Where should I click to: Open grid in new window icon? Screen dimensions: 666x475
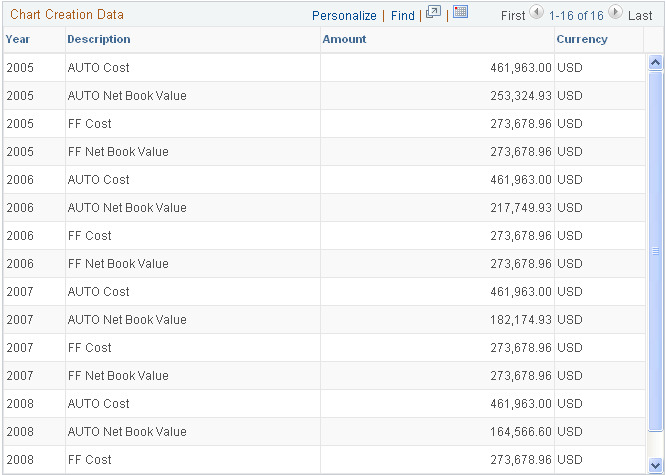[433, 12]
